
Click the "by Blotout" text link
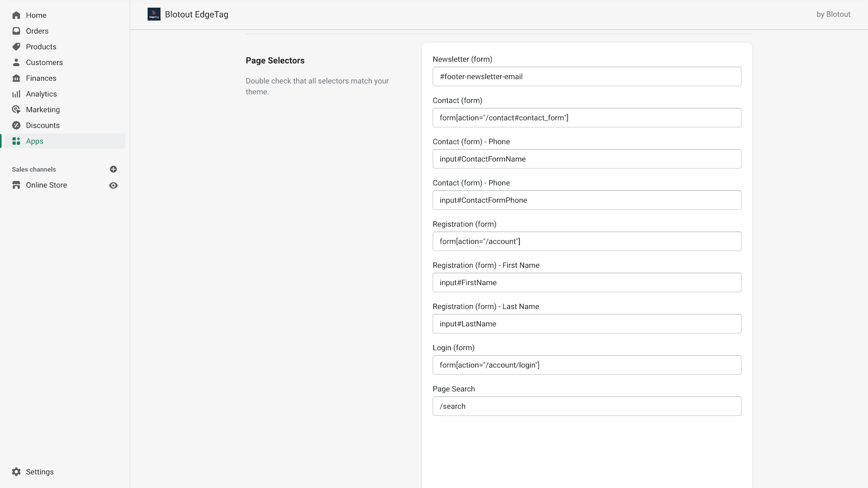click(x=833, y=15)
